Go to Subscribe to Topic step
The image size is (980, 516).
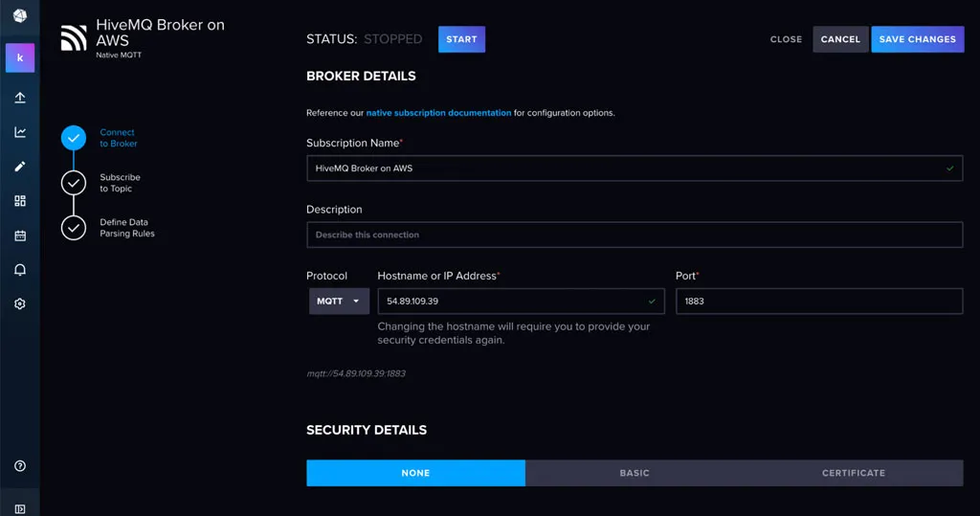pyautogui.click(x=120, y=183)
